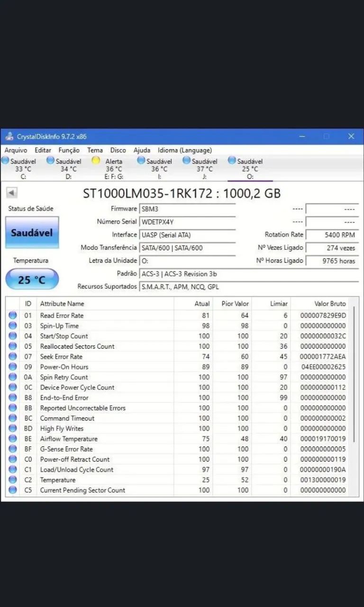Screen dimensions: 364x607
Task: Click the previous disk arrow button
Action: coord(12,193)
